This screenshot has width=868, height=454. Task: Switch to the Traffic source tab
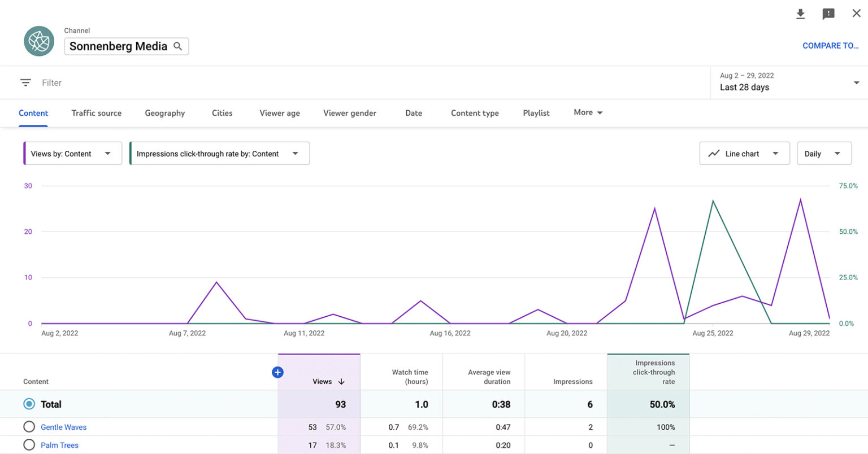pos(96,112)
